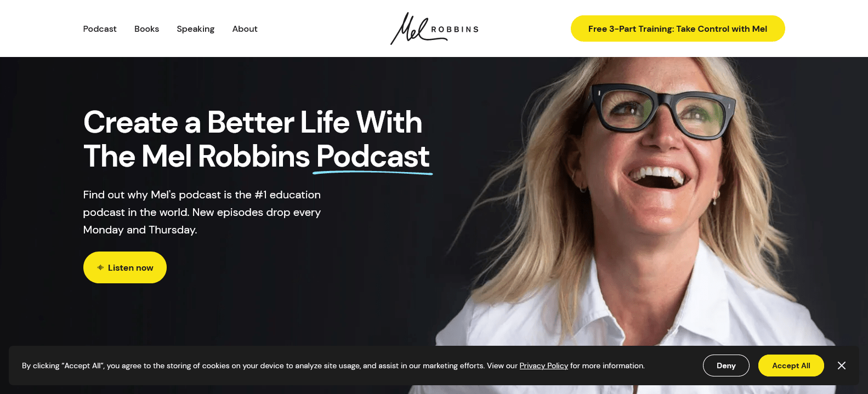Click the cookie consent message text

click(x=333, y=366)
